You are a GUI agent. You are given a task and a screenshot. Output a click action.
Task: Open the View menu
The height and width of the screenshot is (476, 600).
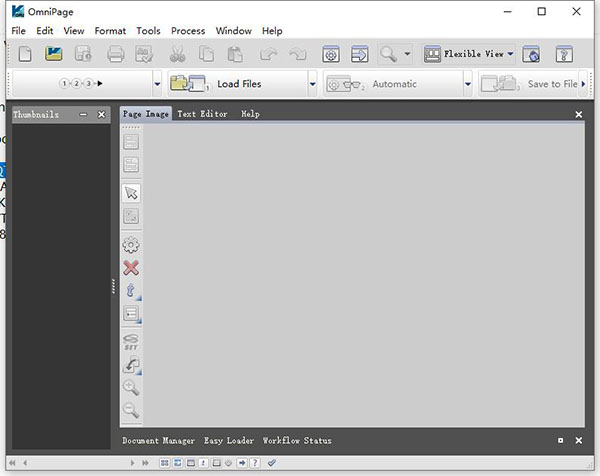click(x=74, y=31)
